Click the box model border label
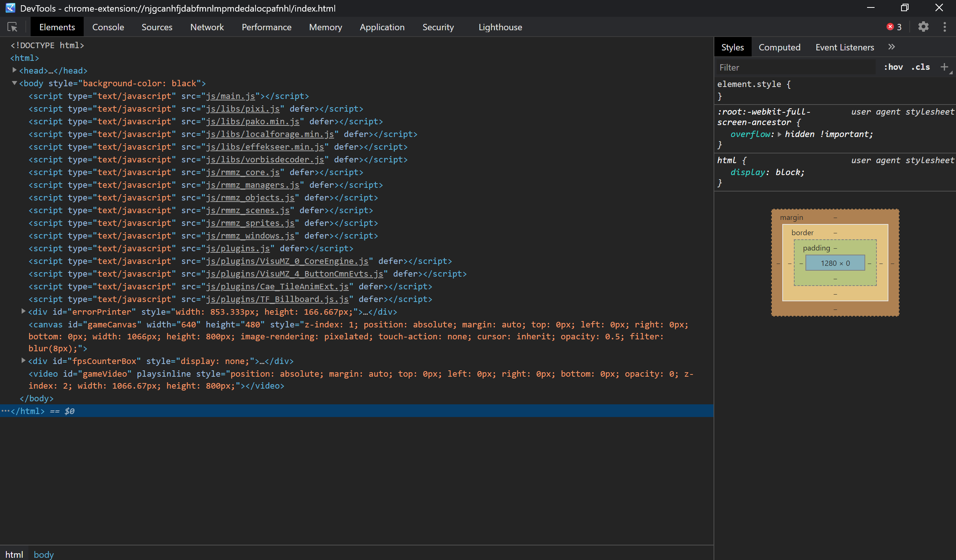This screenshot has width=956, height=560. point(802,233)
